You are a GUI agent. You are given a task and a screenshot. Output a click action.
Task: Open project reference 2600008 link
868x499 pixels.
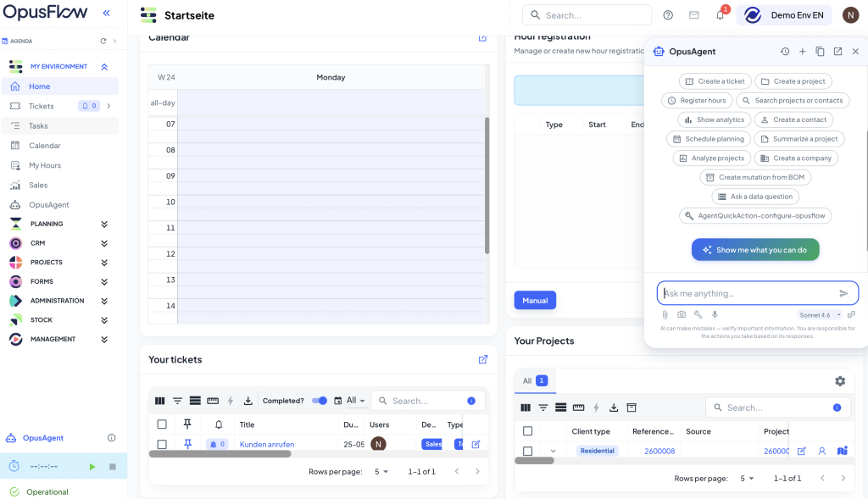tap(659, 451)
